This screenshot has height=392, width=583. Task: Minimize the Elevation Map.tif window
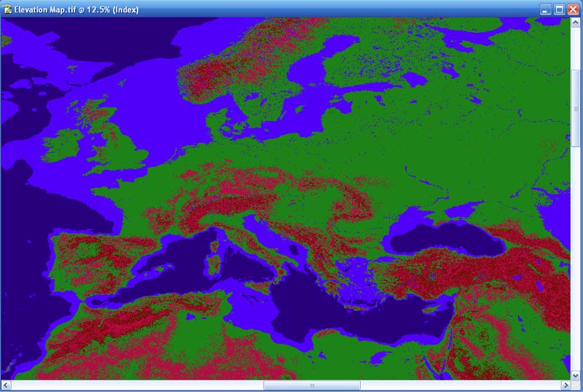point(546,9)
